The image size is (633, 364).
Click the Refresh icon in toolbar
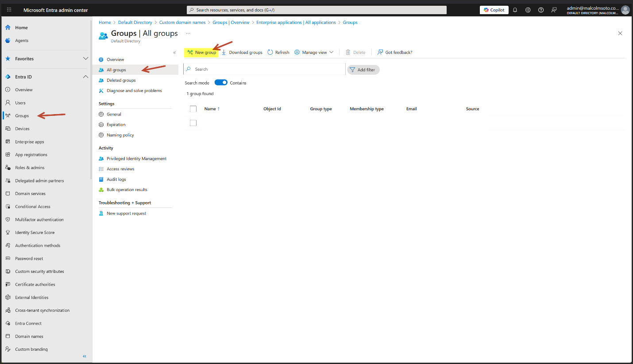point(270,52)
